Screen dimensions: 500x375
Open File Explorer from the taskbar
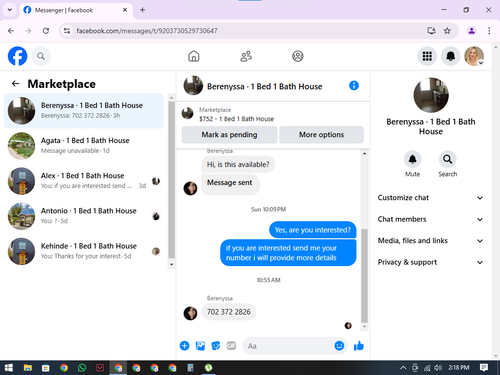pos(28,368)
